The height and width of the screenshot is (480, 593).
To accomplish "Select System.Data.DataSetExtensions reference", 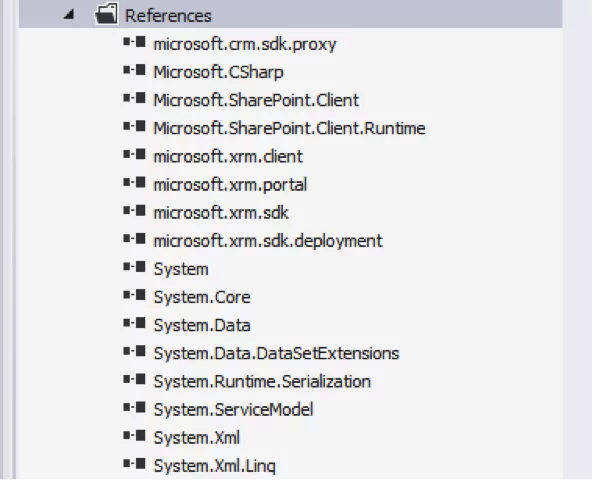I will tap(276, 353).
